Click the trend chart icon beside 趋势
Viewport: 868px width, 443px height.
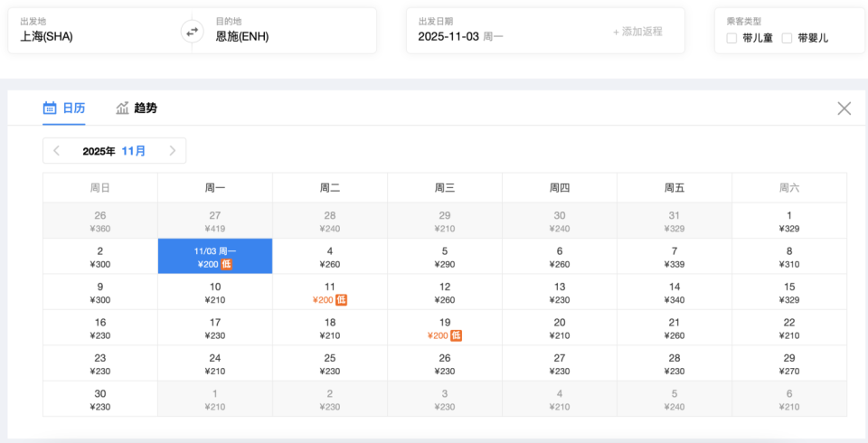click(x=122, y=108)
